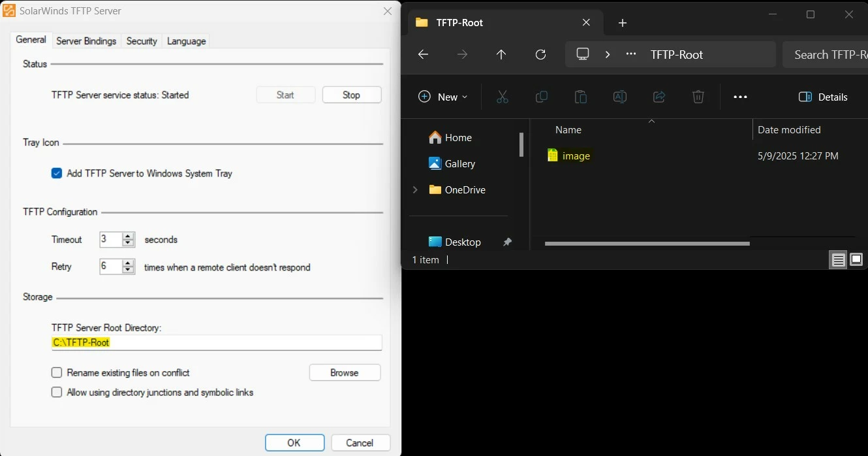Click the Timeout spinner arrows

coord(129,239)
